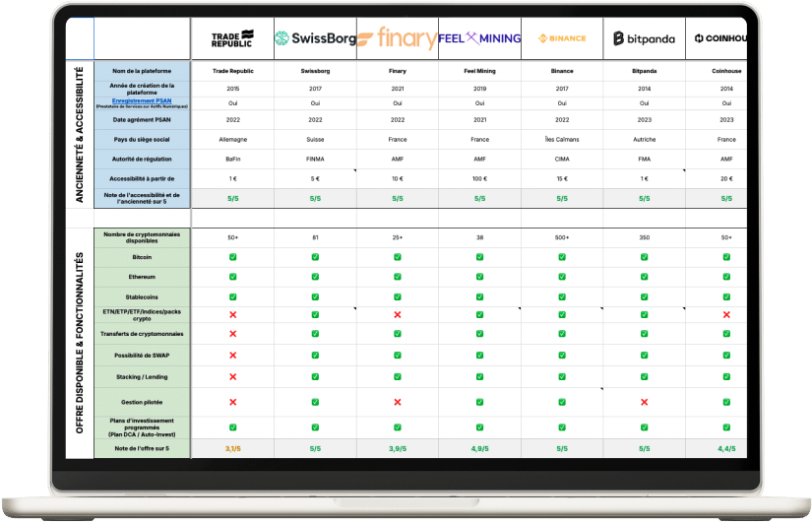This screenshot has width=812, height=524.
Task: Click Swissborg's Bitcoin check mark
Action: click(x=315, y=257)
